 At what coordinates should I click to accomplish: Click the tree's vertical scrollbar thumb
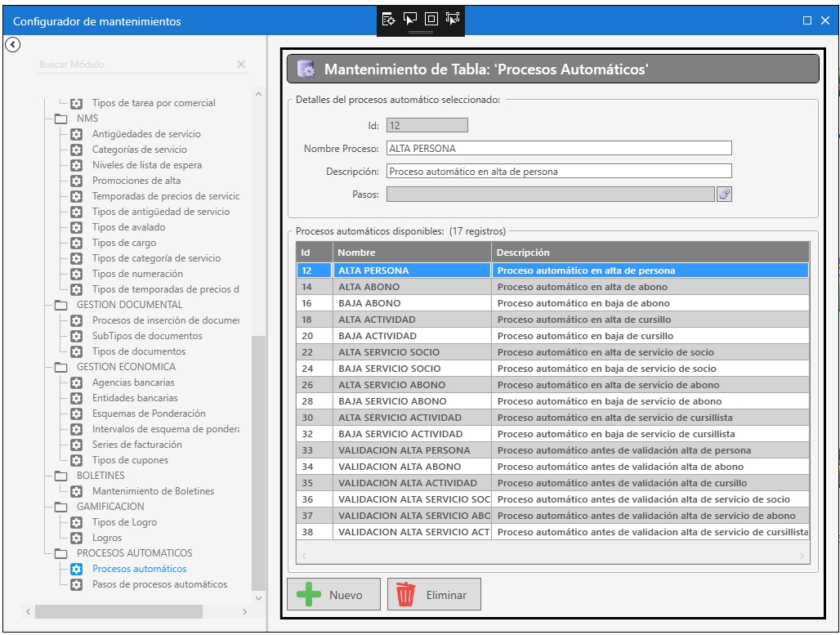(258, 463)
